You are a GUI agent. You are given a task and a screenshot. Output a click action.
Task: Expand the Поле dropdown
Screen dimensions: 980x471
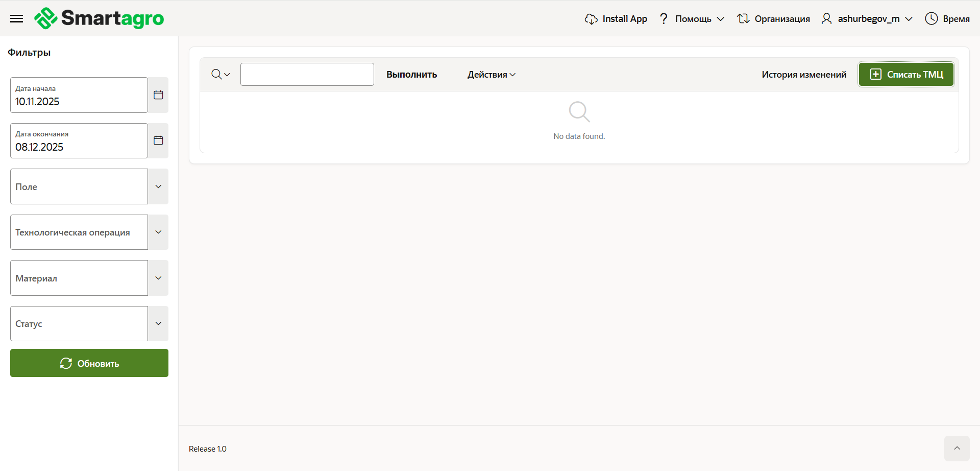click(158, 186)
